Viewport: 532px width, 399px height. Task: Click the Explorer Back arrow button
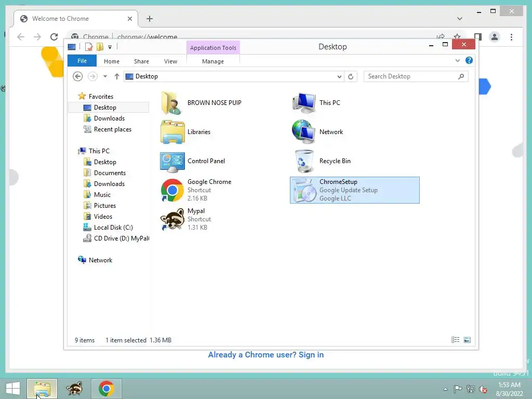[78, 76]
